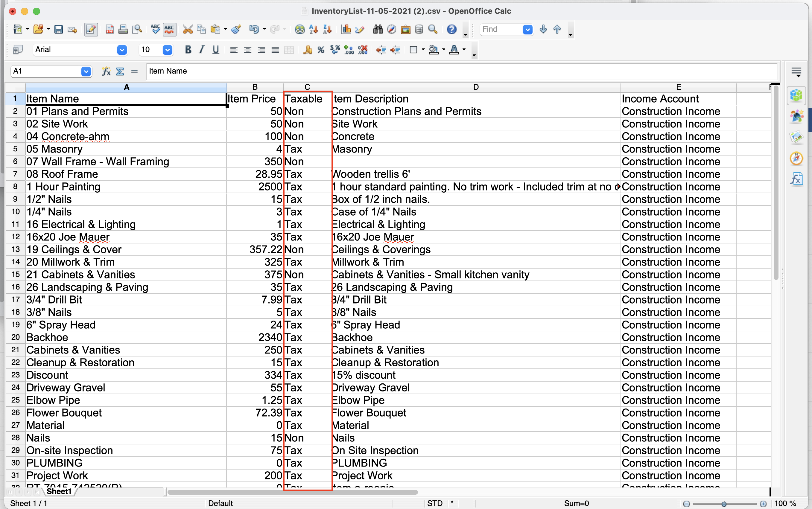The height and width of the screenshot is (509, 812).
Task: Apply the font color
Action: coord(454,50)
